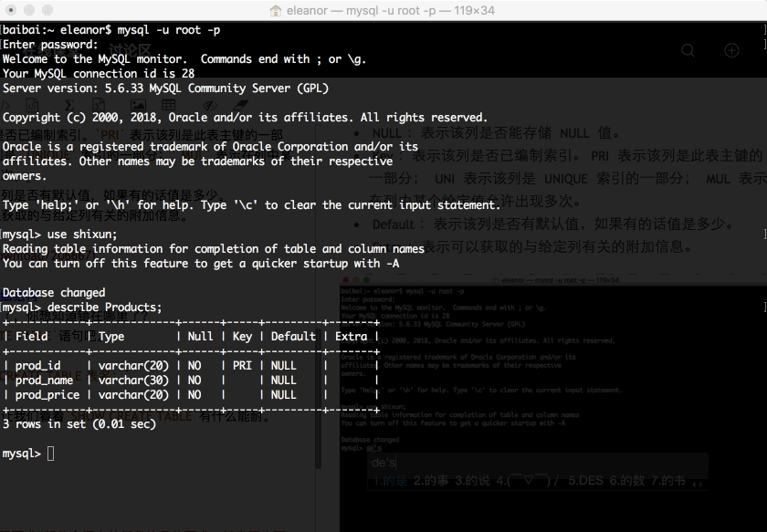The image size is (767, 532).
Task: Choose the emoticon IME candidate number 4
Action: tap(528, 481)
